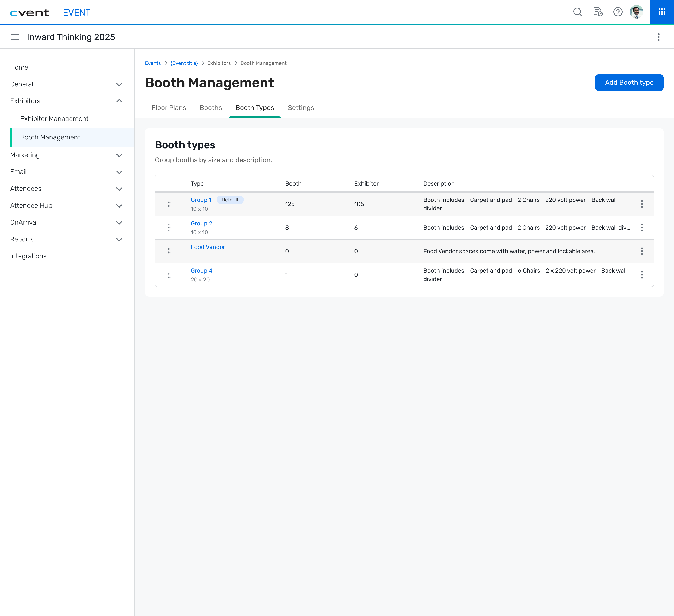The width and height of the screenshot is (674, 616).
Task: Click the Food Vendor row drag handle
Action: tap(170, 251)
